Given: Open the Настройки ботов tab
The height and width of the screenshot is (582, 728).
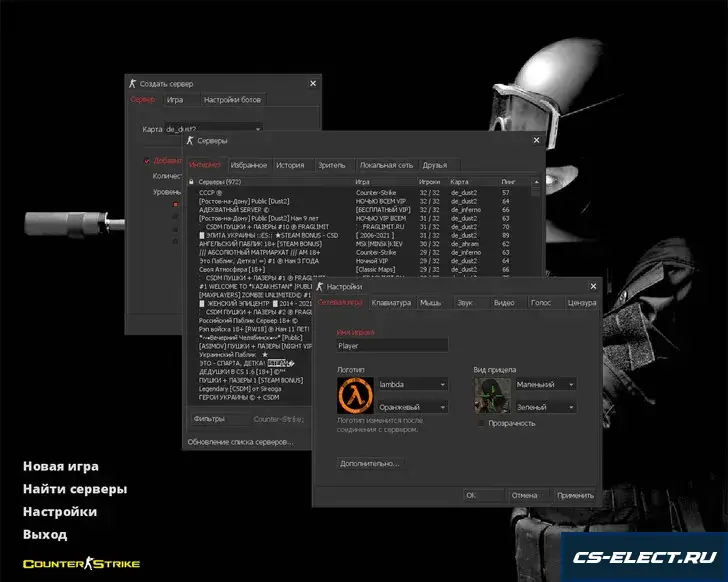Looking at the screenshot, I should 233,100.
